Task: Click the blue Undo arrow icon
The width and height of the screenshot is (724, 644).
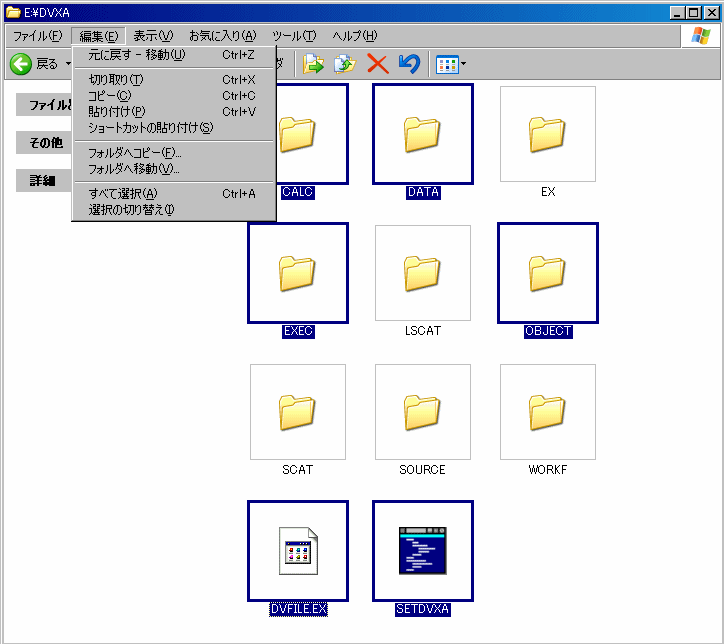Action: coord(409,64)
